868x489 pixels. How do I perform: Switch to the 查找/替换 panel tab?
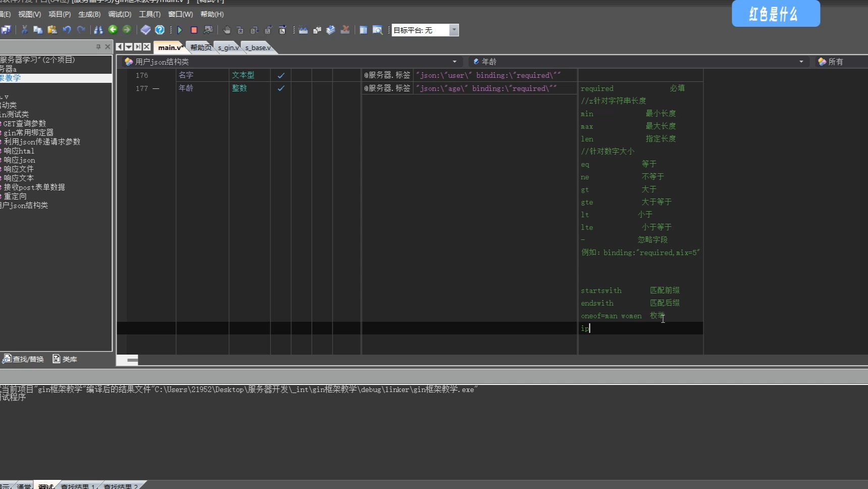[23, 359]
